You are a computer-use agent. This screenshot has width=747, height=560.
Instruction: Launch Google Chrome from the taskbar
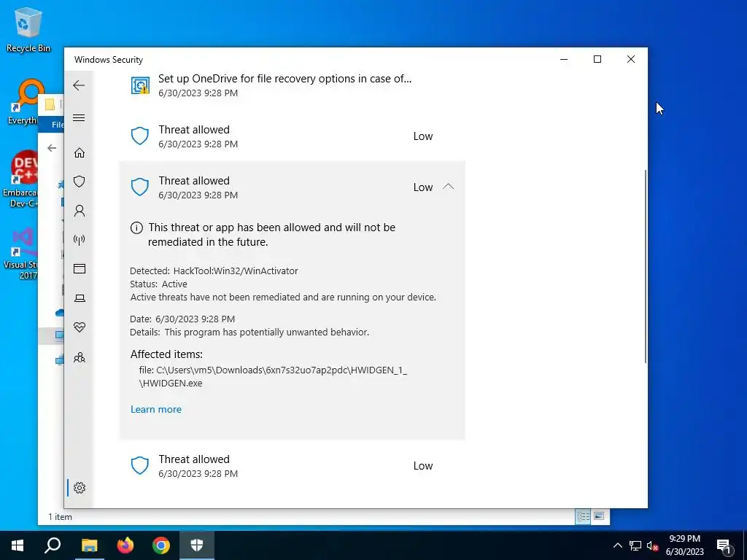[x=161, y=545]
